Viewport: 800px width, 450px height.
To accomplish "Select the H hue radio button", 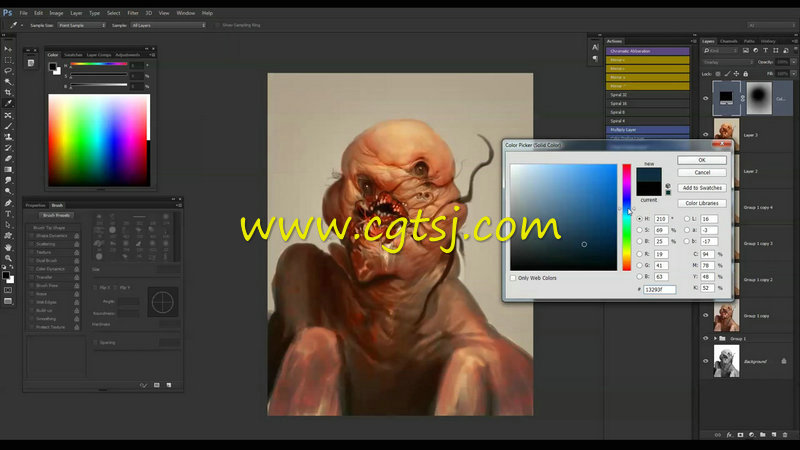I will click(639, 219).
